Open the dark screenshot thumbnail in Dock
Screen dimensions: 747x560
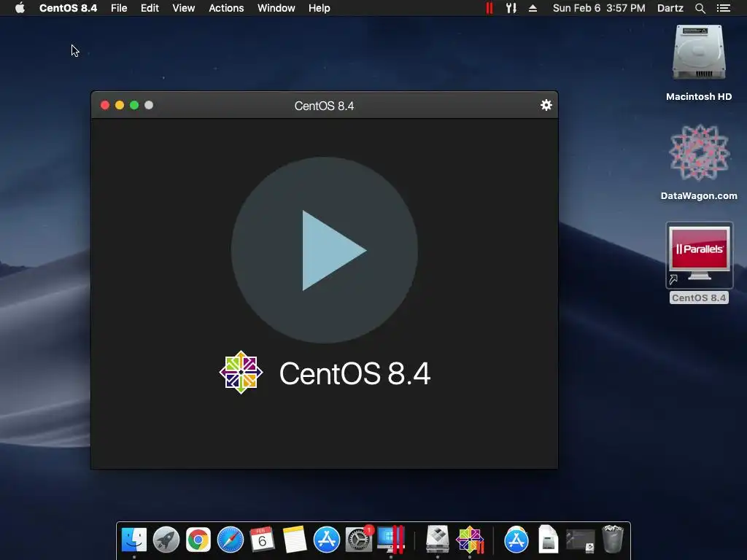click(580, 541)
